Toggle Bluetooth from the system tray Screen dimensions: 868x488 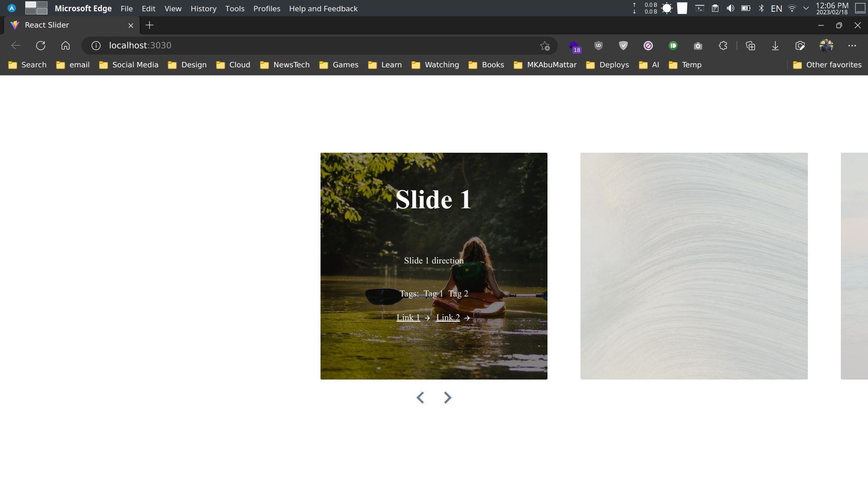761,8
